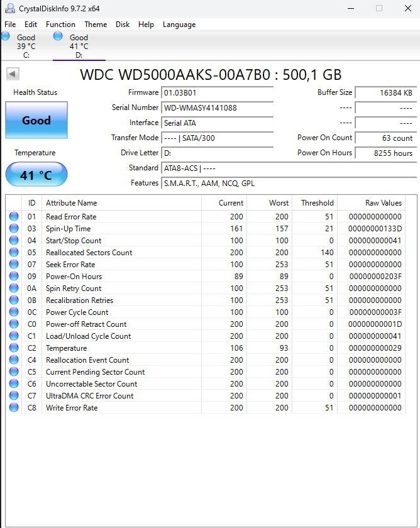The height and width of the screenshot is (528, 420).
Task: Click the Worst column header
Action: (x=270, y=202)
